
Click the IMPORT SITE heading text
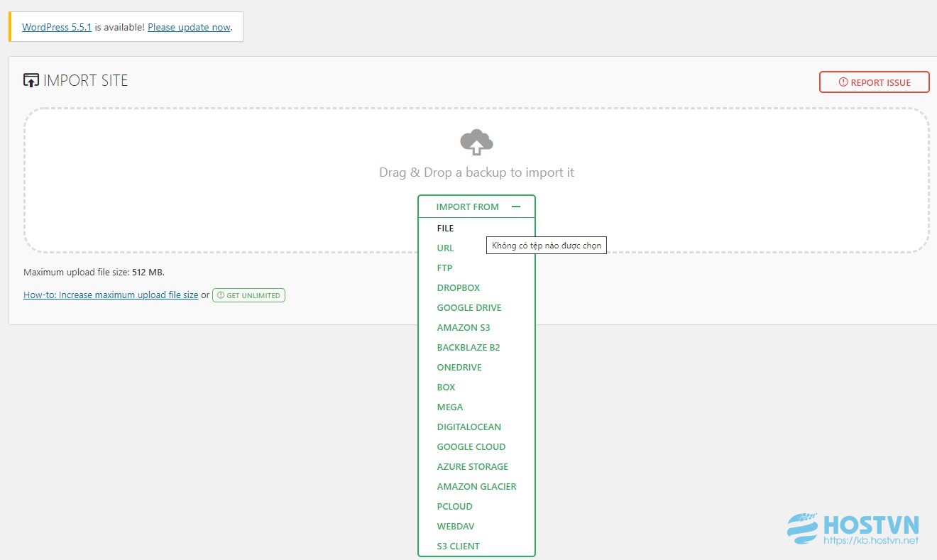[86, 80]
